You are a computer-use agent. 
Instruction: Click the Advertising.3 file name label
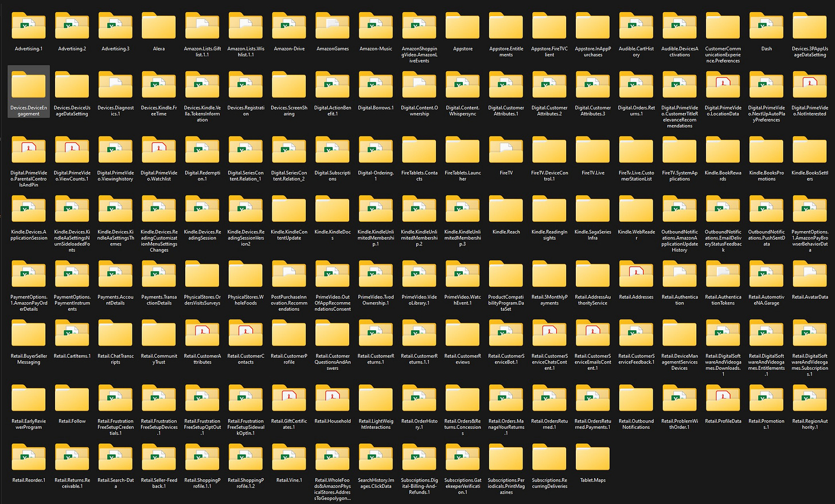pos(115,49)
